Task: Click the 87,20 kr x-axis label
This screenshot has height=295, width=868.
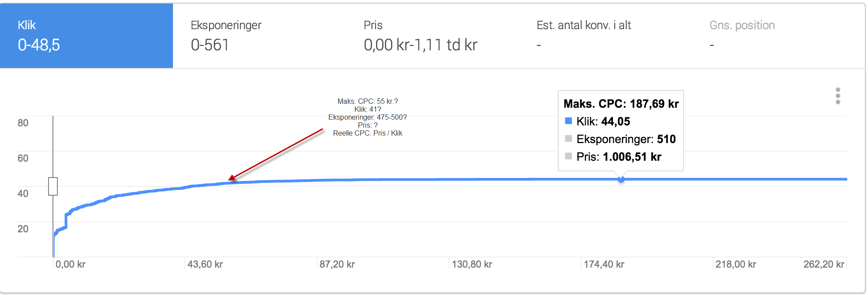Action: (x=337, y=264)
